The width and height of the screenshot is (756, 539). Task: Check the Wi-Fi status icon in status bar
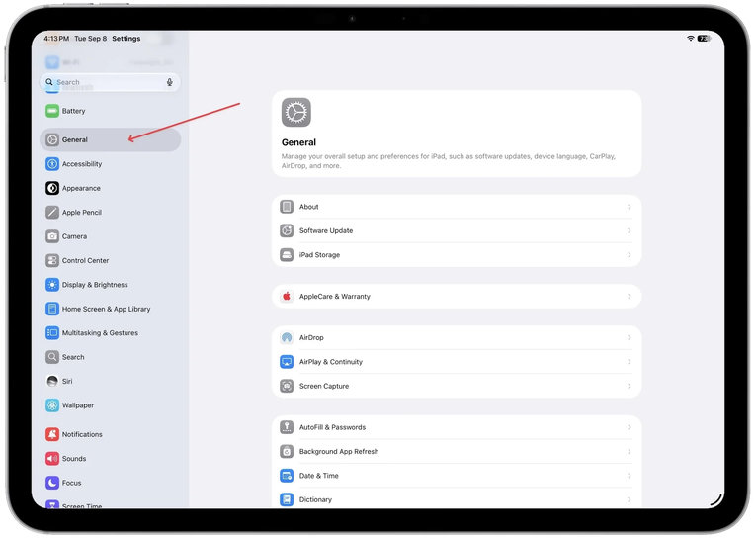pyautogui.click(x=691, y=39)
